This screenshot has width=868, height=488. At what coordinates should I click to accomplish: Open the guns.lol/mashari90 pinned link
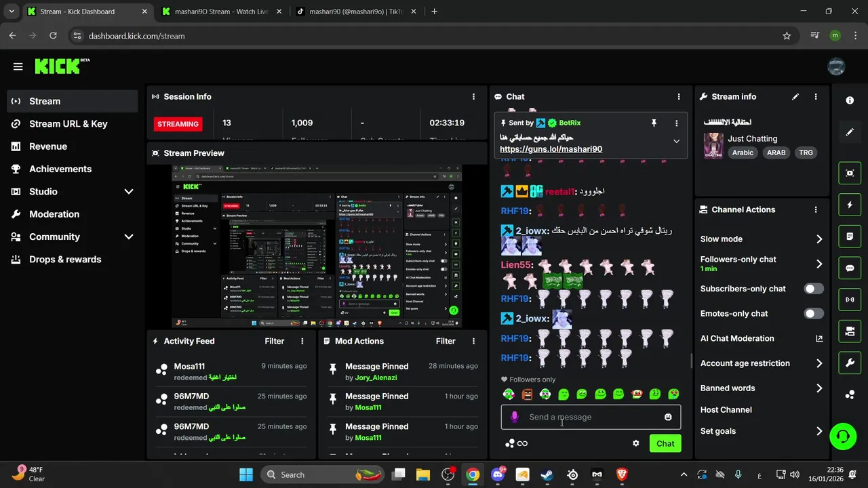(x=551, y=149)
